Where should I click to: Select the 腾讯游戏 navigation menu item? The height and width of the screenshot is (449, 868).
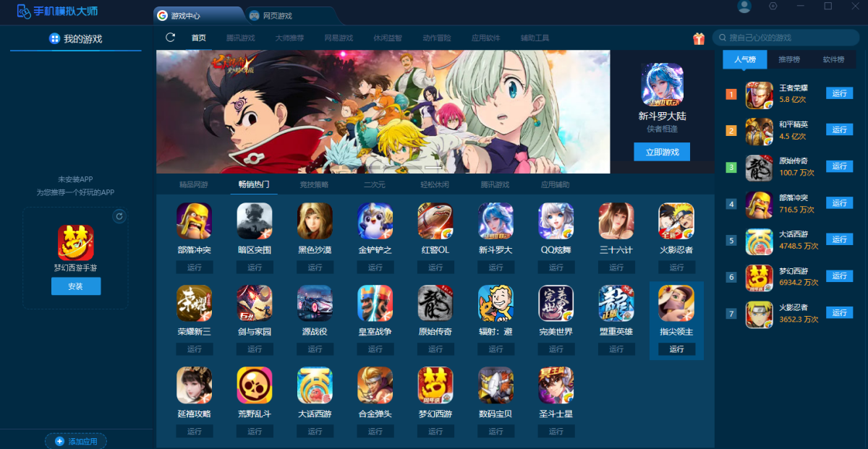coord(240,38)
